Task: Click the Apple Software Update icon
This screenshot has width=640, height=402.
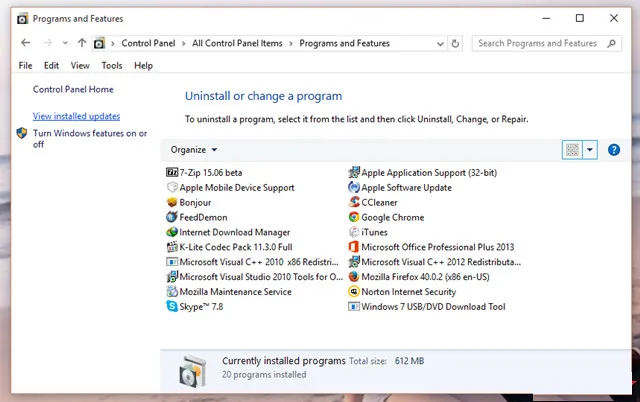Action: point(353,187)
